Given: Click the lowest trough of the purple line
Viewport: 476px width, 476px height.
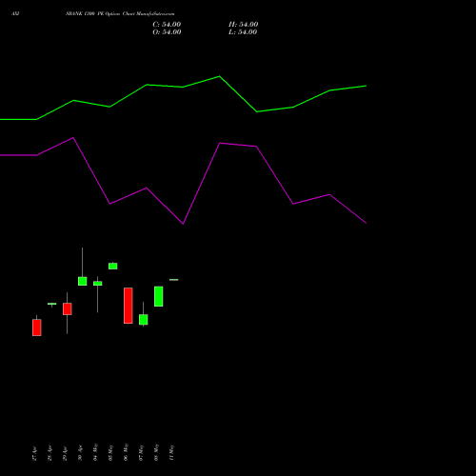Looking at the screenshot, I should point(183,224).
